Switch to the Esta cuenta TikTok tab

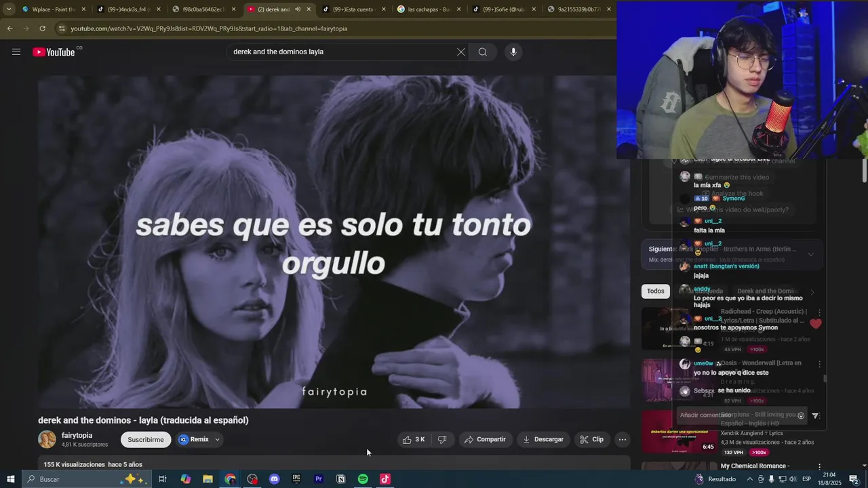click(x=353, y=9)
